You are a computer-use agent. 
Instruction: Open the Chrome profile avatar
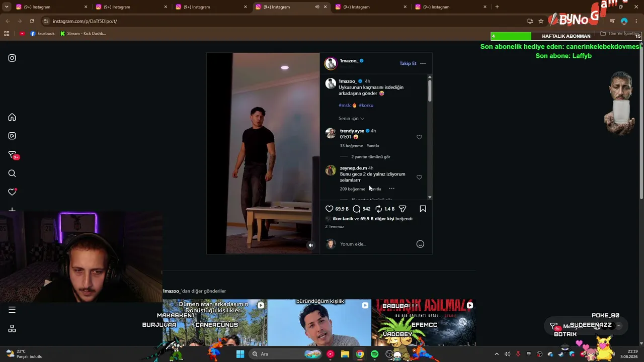(624, 21)
